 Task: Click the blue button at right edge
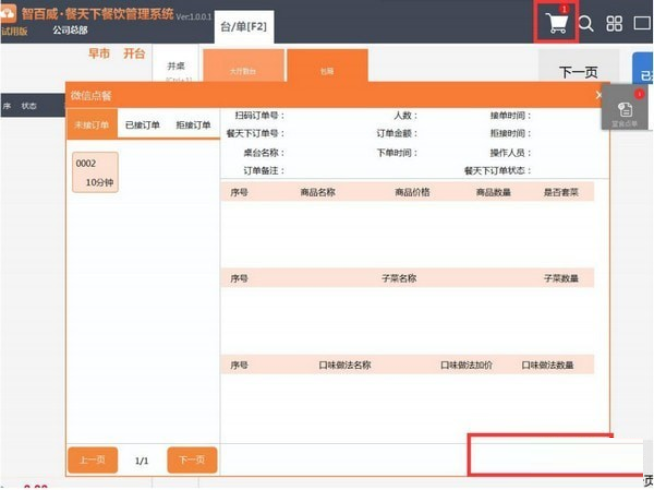point(643,68)
